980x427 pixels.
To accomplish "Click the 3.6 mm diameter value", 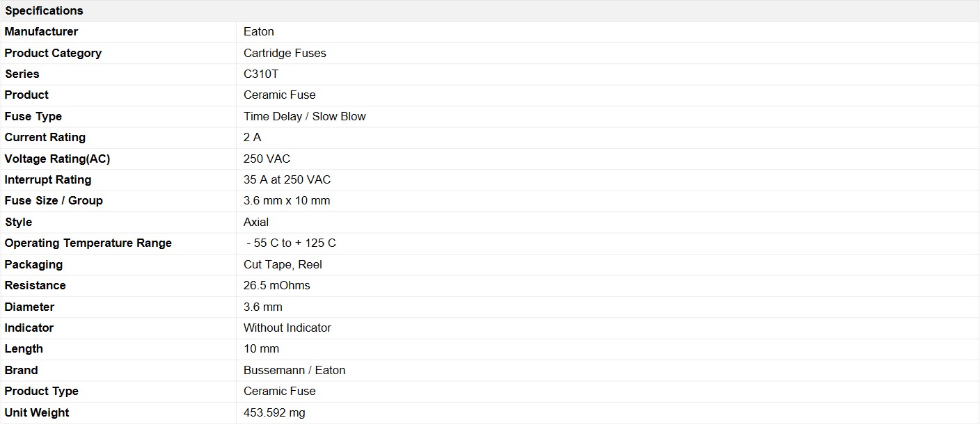I will point(263,307).
